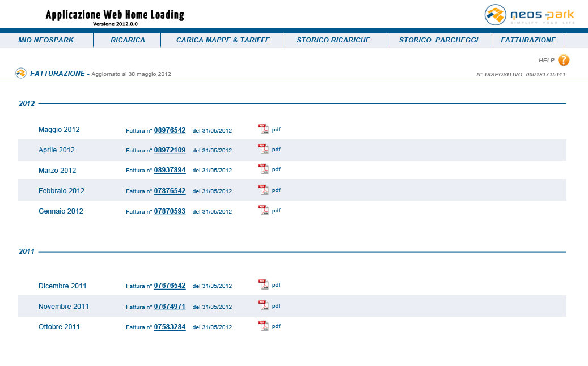Click the small icon beside FATTURAZIONE heading

[21, 73]
